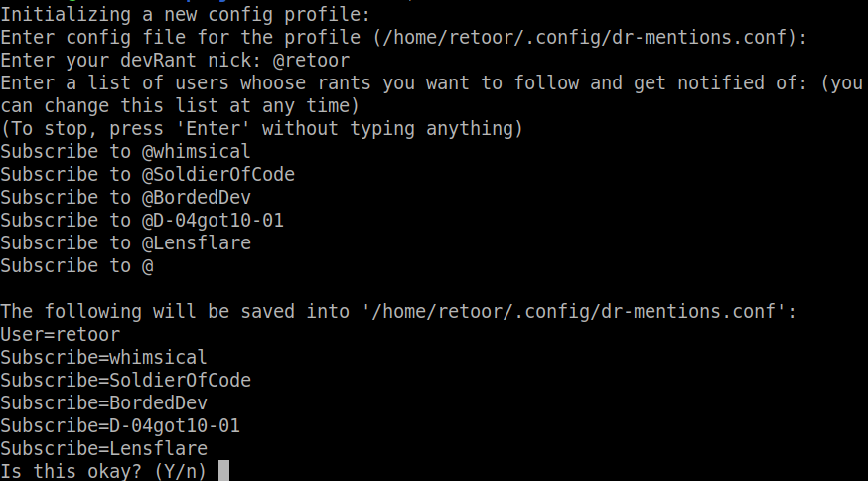Viewport: 868px width, 481px height.
Task: Click the "Subscribe=whimsical" config line
Action: click(x=103, y=357)
